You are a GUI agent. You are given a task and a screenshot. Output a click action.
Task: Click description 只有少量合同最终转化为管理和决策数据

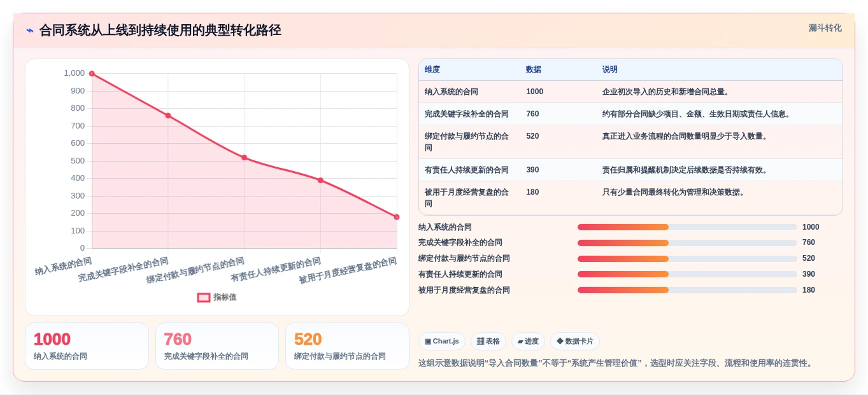(x=674, y=192)
